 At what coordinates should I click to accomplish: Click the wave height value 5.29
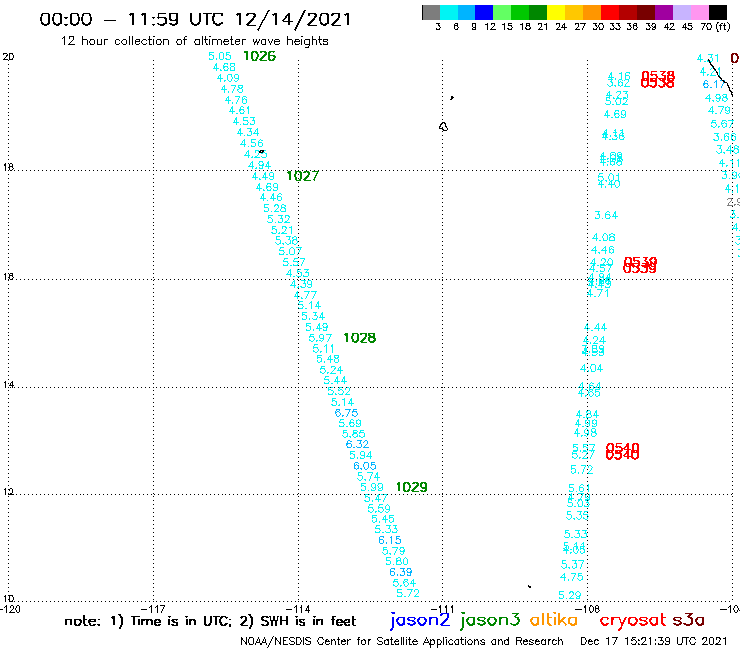tap(570, 595)
